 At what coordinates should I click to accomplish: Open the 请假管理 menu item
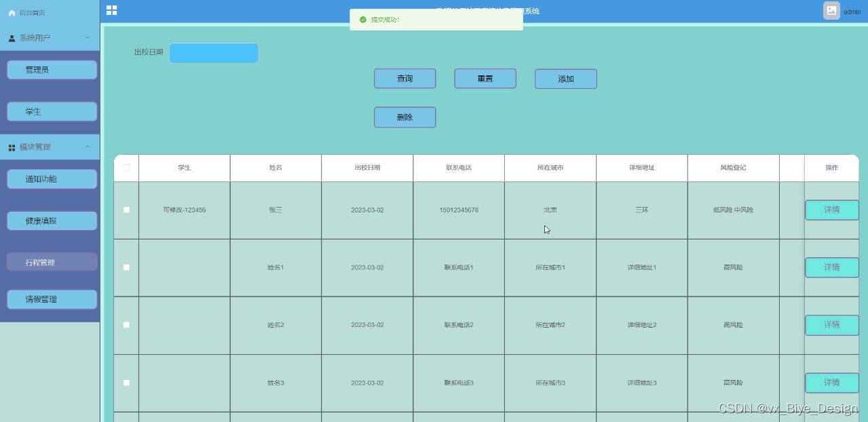pos(52,299)
